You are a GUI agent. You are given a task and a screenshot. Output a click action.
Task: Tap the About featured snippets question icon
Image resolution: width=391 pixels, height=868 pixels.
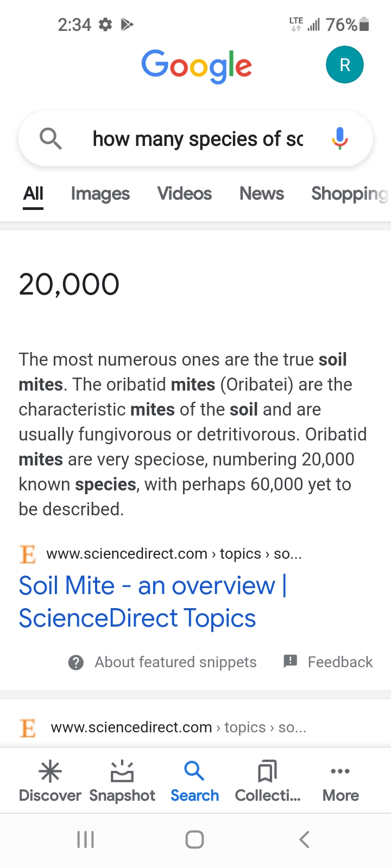click(76, 662)
